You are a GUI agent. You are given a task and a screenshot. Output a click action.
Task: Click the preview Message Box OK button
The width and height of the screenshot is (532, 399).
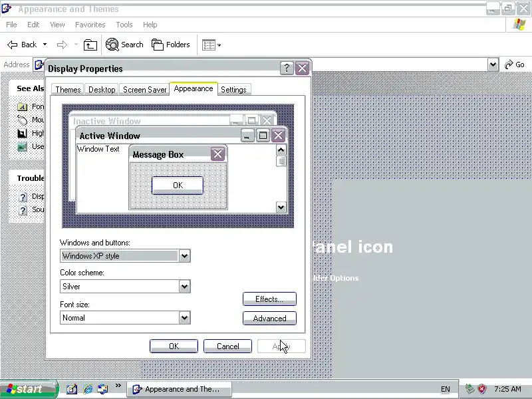pyautogui.click(x=178, y=186)
